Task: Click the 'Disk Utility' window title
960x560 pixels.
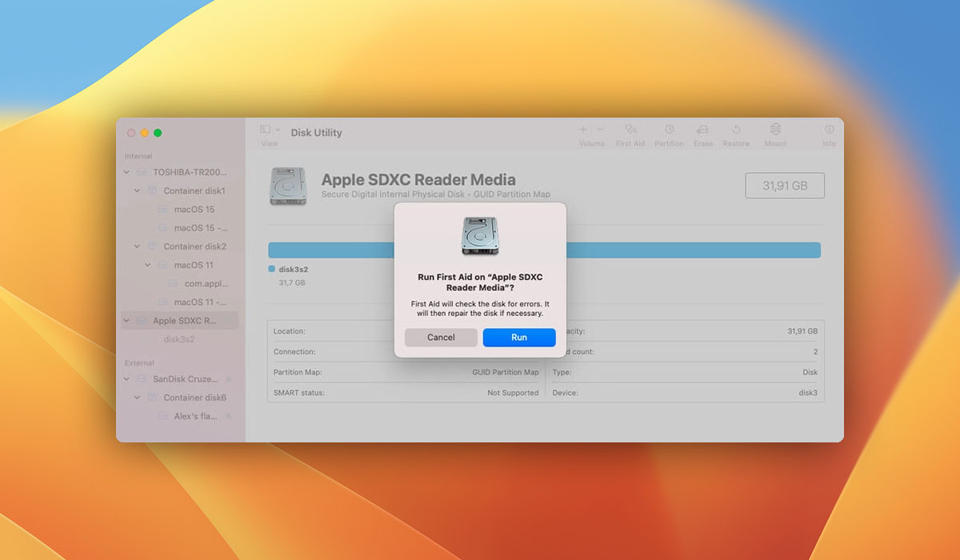Action: click(x=316, y=133)
